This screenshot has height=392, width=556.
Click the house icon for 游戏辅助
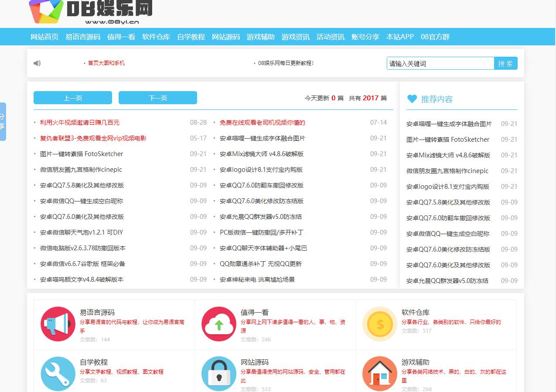tap(379, 374)
